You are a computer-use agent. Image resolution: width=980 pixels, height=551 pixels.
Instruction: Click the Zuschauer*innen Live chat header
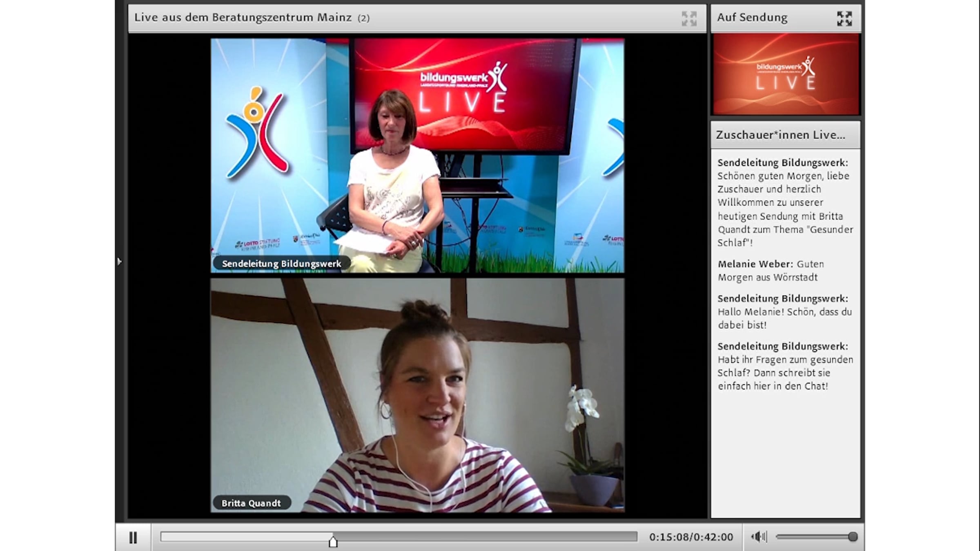[781, 135]
